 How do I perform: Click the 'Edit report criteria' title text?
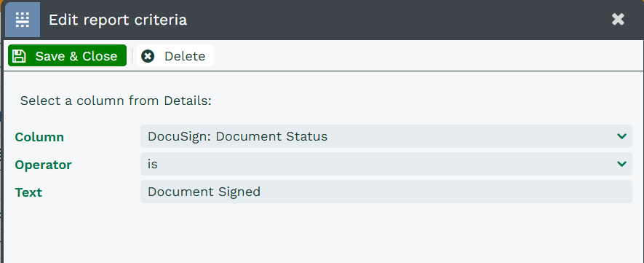[x=118, y=20]
